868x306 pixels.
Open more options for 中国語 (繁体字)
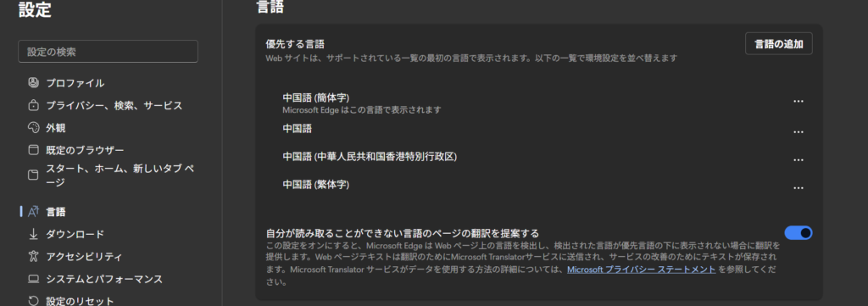pyautogui.click(x=798, y=188)
